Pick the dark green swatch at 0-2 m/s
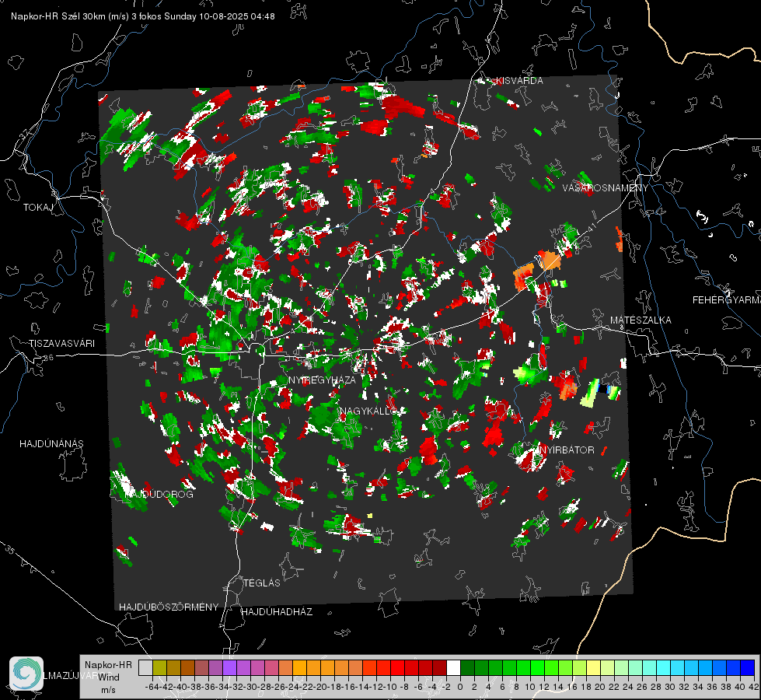761x700 pixels. [x=467, y=667]
